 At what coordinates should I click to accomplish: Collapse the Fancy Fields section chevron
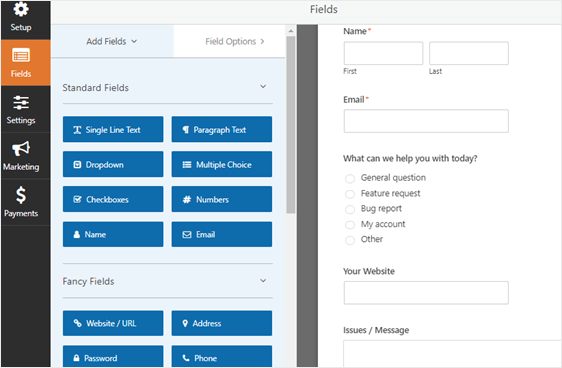click(x=263, y=281)
